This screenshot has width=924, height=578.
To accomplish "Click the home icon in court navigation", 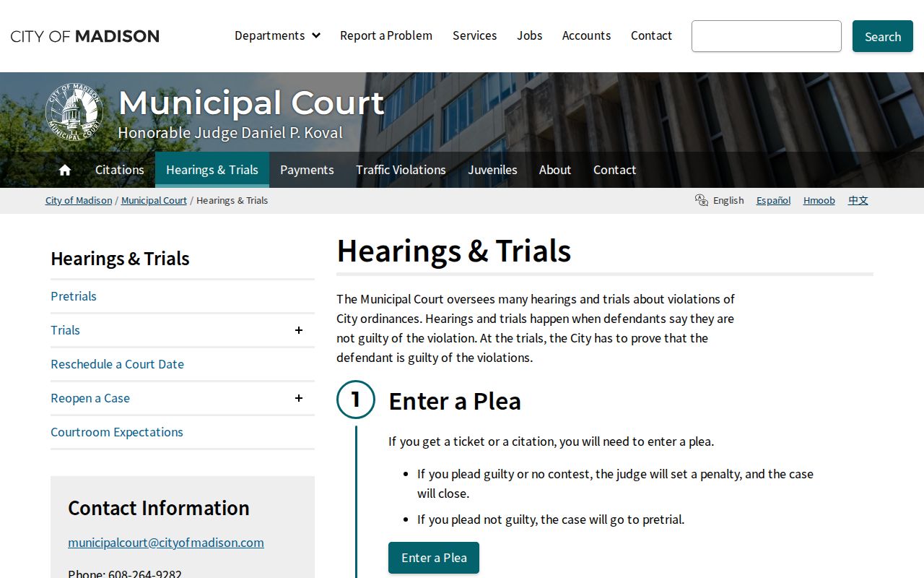I will [65, 170].
